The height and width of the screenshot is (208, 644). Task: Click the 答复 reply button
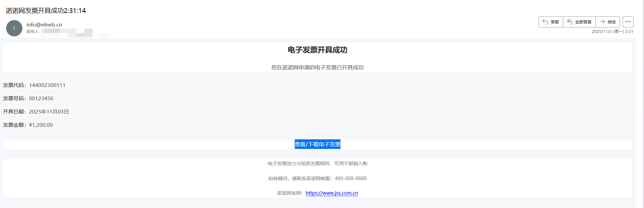point(551,22)
